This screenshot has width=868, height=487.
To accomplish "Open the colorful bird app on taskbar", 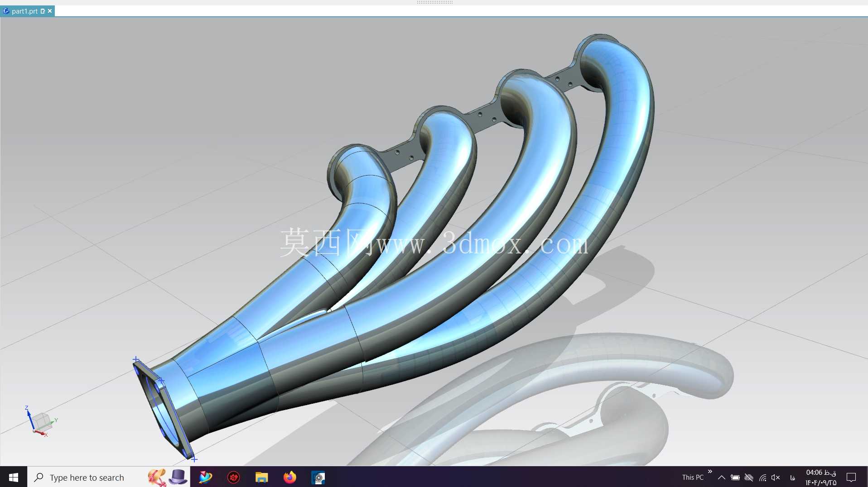I will [206, 477].
